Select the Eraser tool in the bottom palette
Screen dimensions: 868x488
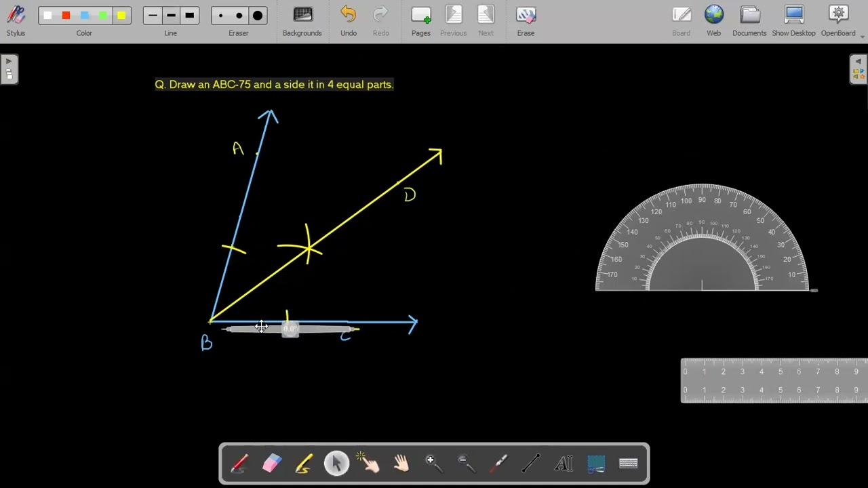click(x=271, y=464)
